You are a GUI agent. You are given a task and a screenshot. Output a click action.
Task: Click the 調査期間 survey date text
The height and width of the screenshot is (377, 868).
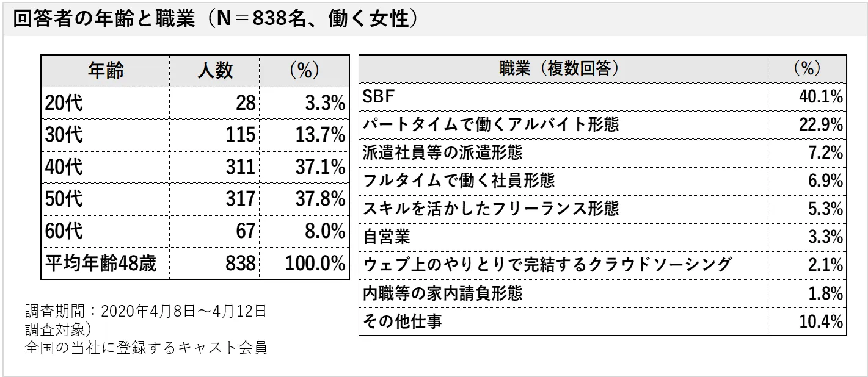(x=146, y=311)
